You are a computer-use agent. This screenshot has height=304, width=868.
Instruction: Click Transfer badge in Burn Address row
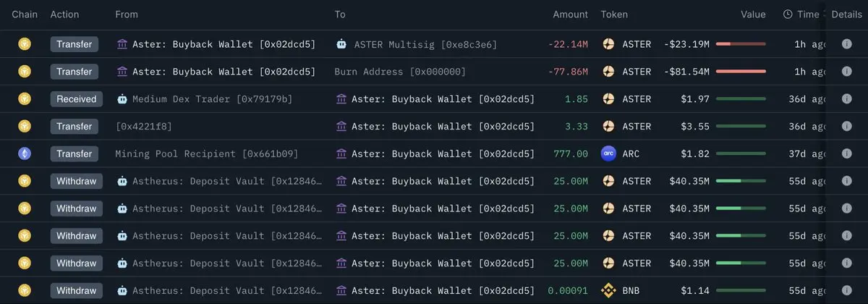point(75,72)
